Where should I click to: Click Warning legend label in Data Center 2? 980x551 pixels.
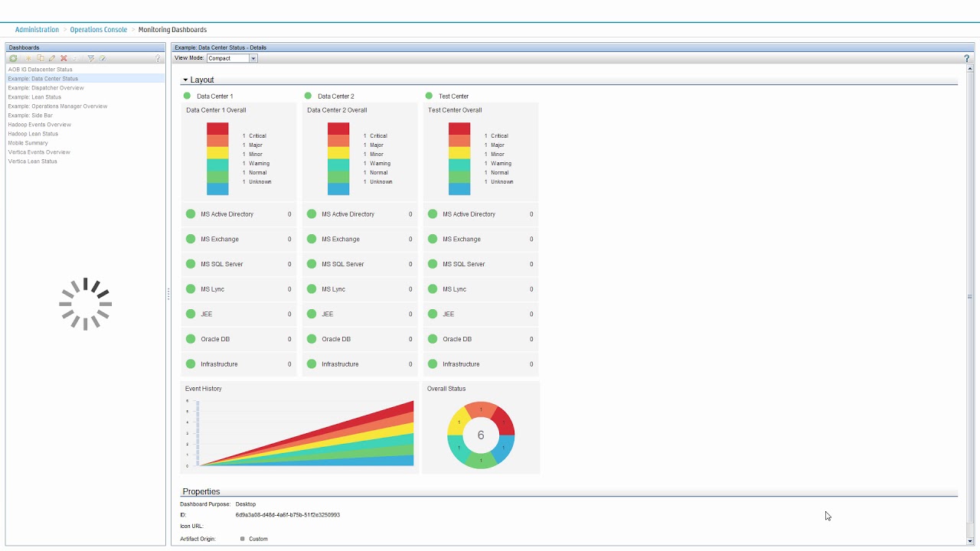click(x=381, y=164)
